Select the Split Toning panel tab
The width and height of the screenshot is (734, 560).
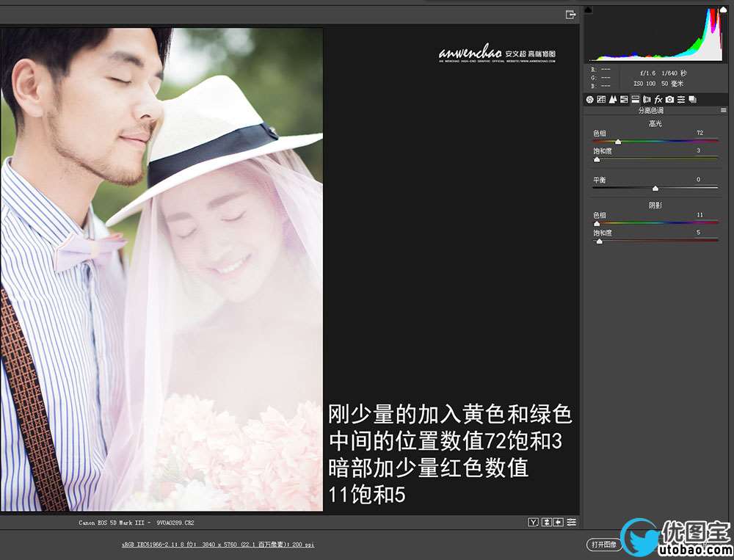(x=635, y=99)
